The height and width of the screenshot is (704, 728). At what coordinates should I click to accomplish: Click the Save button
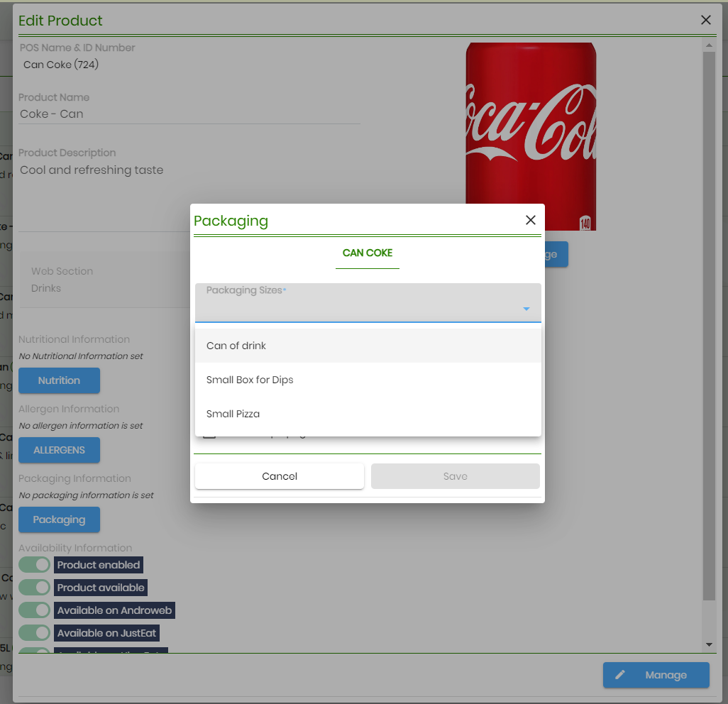coord(455,476)
